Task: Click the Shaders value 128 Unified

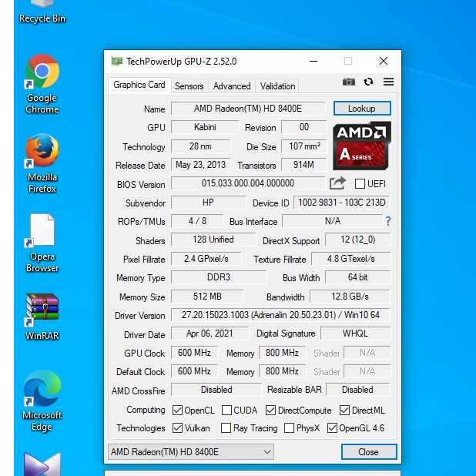Action: click(x=213, y=240)
